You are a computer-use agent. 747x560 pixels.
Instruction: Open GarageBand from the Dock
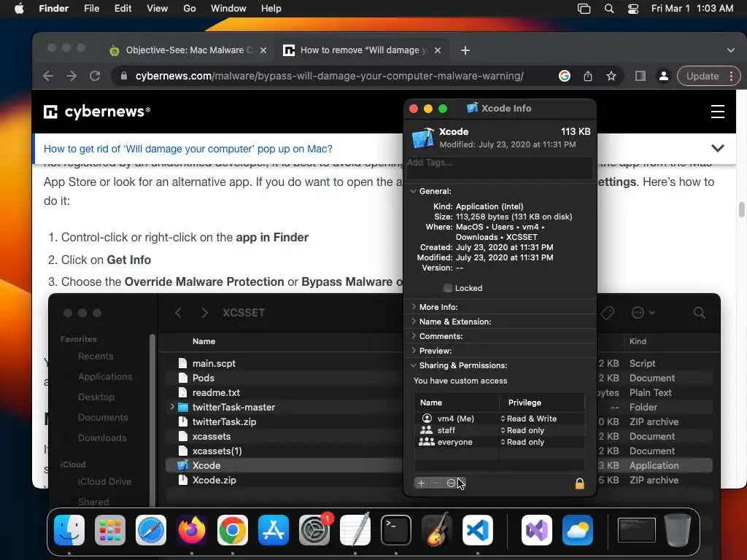point(437,530)
